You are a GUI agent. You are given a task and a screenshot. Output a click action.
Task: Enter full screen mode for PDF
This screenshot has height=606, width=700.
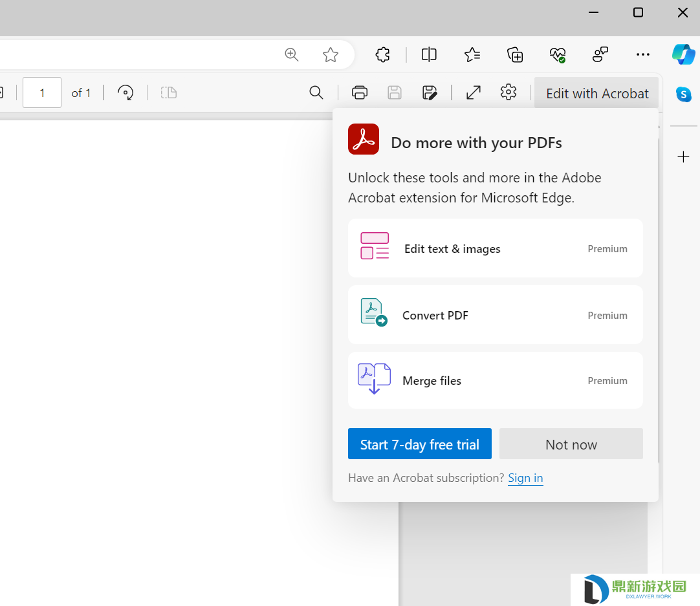[473, 92]
